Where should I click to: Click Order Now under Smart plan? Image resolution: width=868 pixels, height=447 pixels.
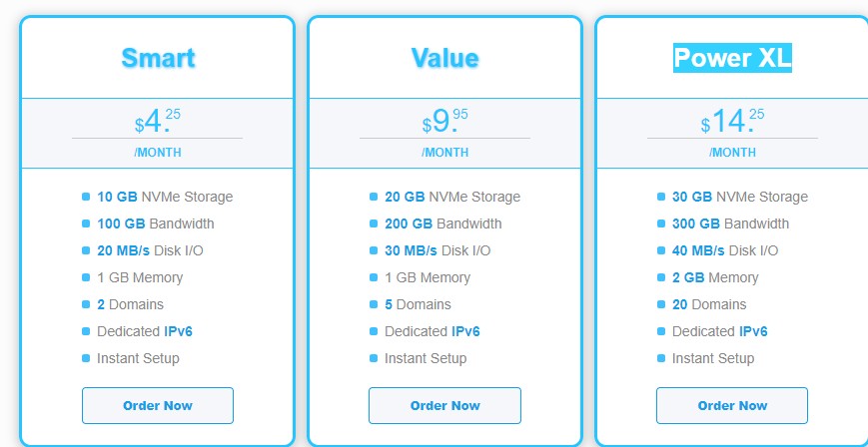point(158,406)
